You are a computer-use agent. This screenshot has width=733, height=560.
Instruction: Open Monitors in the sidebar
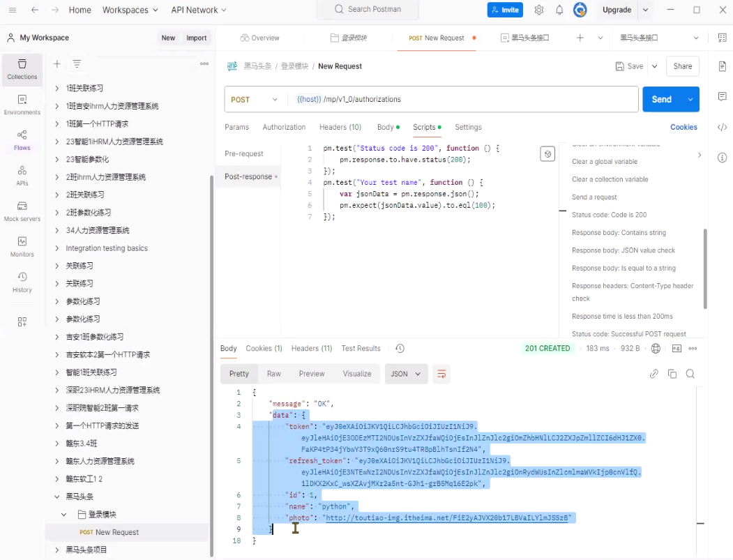click(22, 247)
